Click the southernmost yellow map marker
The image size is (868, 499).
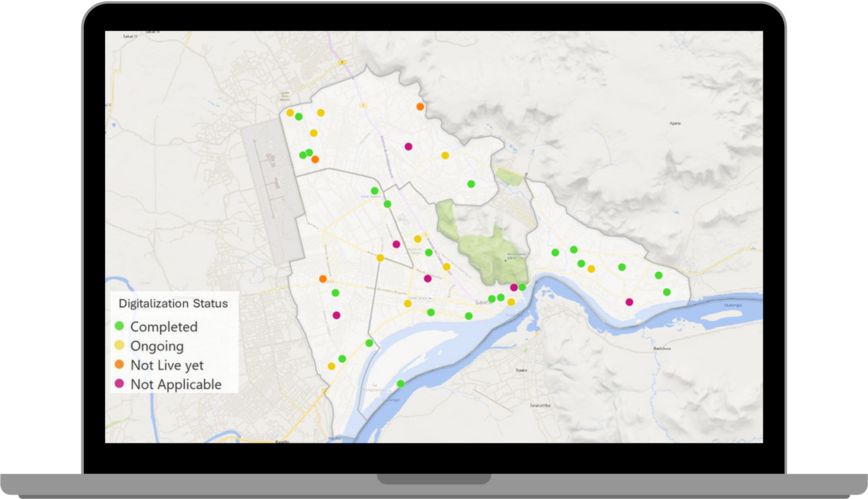331,366
